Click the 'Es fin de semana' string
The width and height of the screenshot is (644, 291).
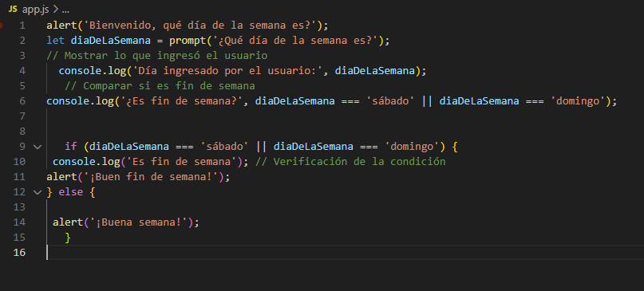point(181,162)
